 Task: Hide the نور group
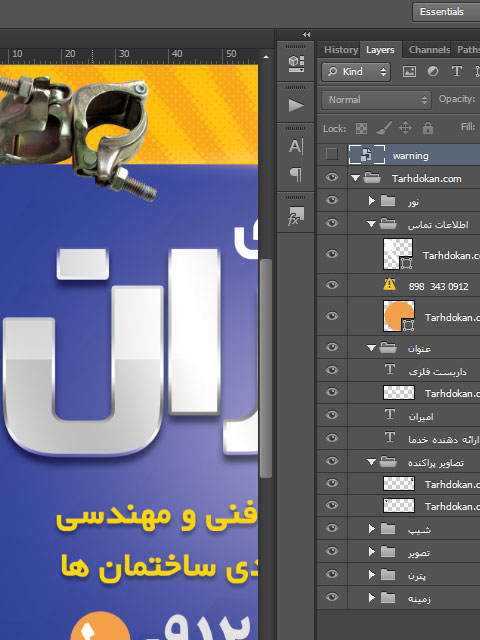tap(332, 200)
